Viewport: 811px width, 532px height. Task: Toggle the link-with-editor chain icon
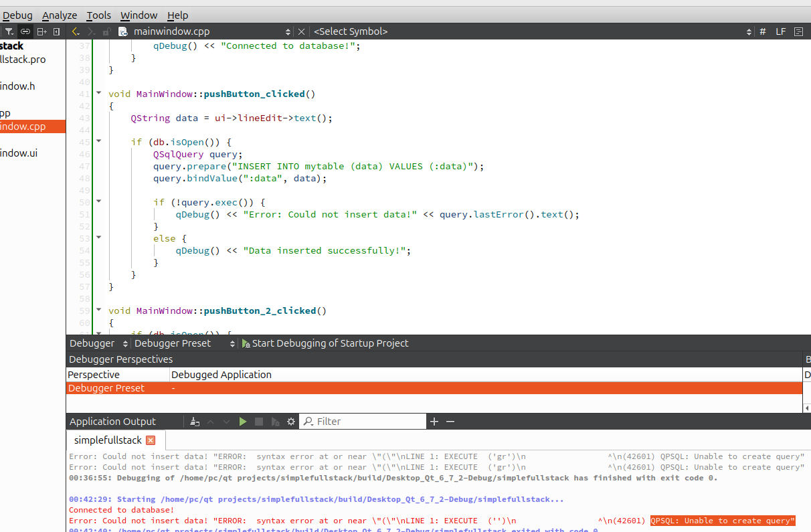[x=25, y=31]
